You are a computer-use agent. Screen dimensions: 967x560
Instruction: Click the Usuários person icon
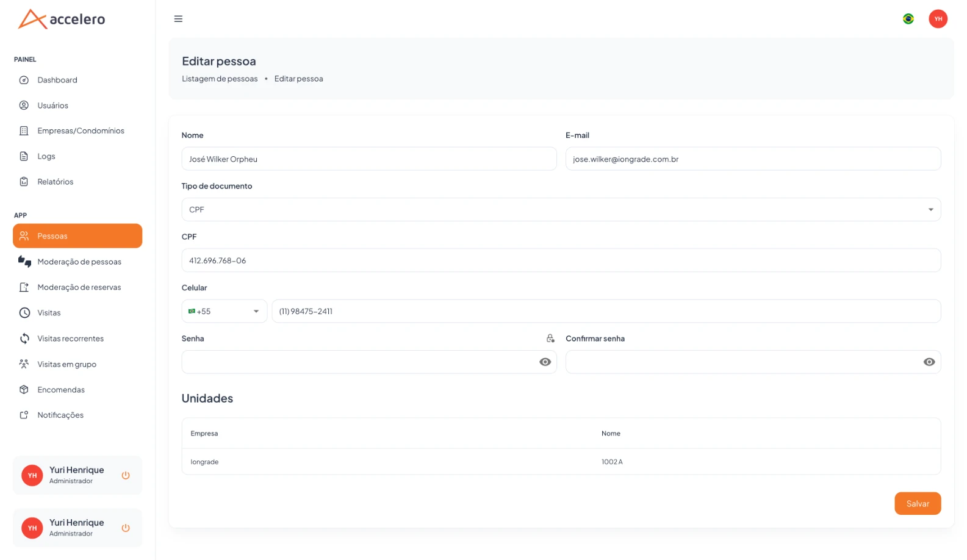tap(24, 106)
